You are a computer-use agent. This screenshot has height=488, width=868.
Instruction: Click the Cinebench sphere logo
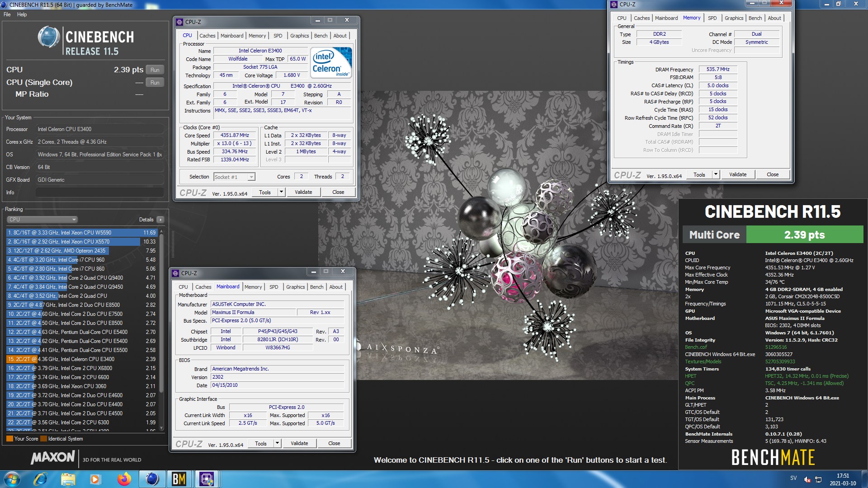(x=48, y=37)
